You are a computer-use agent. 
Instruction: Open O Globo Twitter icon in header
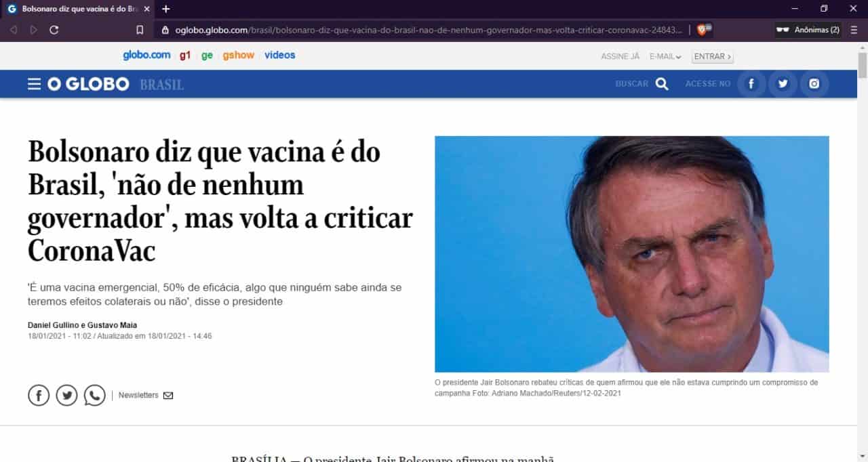[783, 84]
